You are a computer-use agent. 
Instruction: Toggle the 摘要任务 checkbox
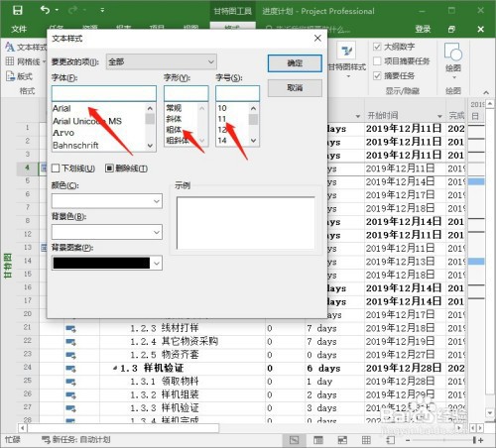[x=377, y=75]
